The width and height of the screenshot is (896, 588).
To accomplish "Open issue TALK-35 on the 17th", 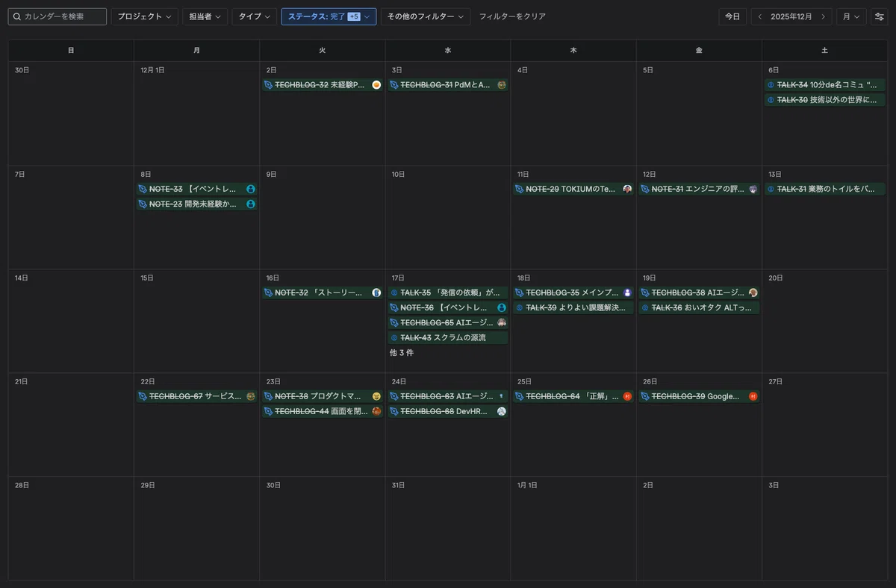I will (448, 293).
